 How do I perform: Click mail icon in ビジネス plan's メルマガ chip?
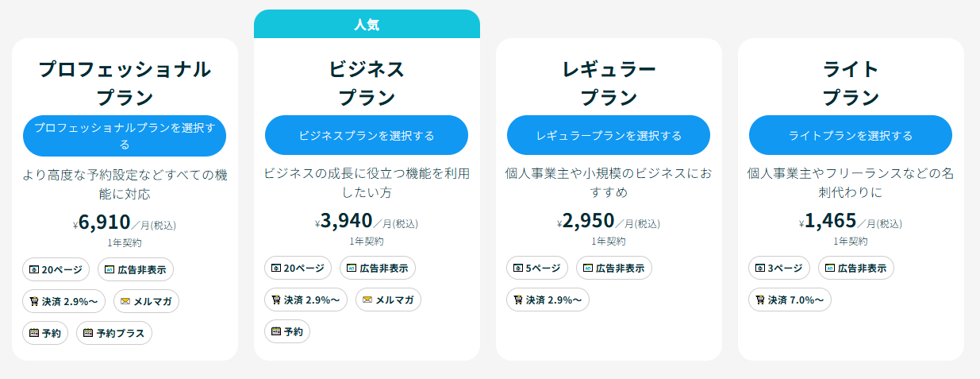click(x=367, y=300)
